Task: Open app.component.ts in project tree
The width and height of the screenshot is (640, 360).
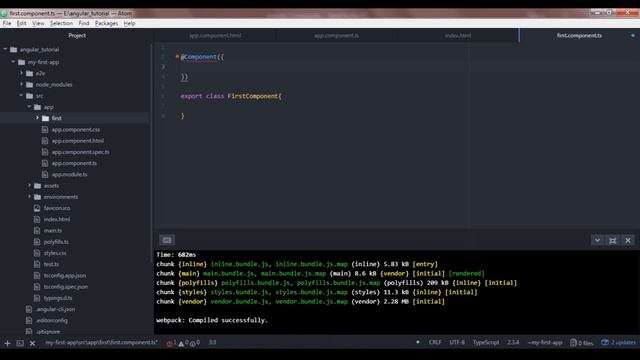Action: (74, 163)
